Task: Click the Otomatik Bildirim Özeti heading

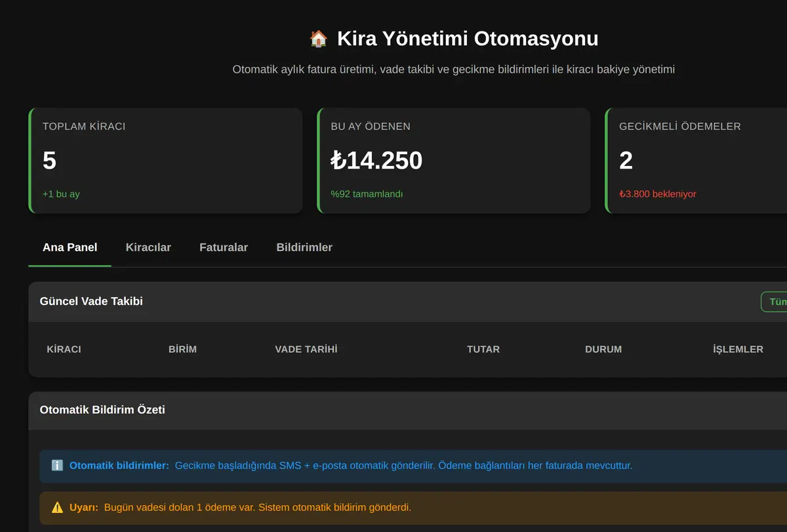Action: tap(102, 410)
